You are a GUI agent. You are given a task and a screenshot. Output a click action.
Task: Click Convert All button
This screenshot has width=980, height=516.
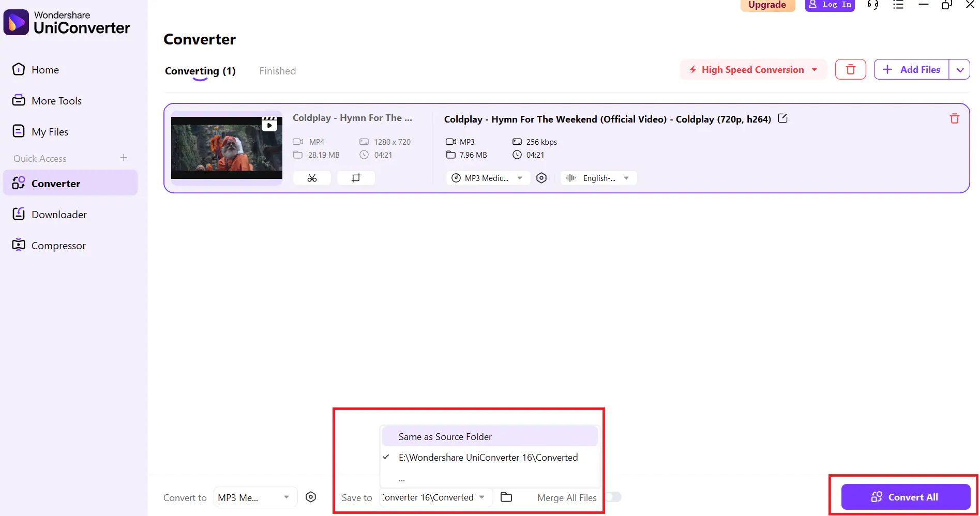click(x=906, y=497)
